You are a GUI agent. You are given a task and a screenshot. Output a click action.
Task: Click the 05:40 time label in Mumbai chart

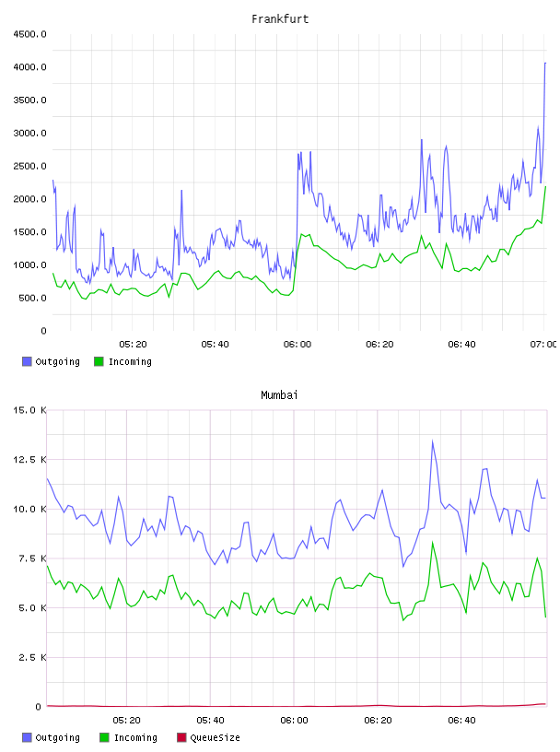210,721
